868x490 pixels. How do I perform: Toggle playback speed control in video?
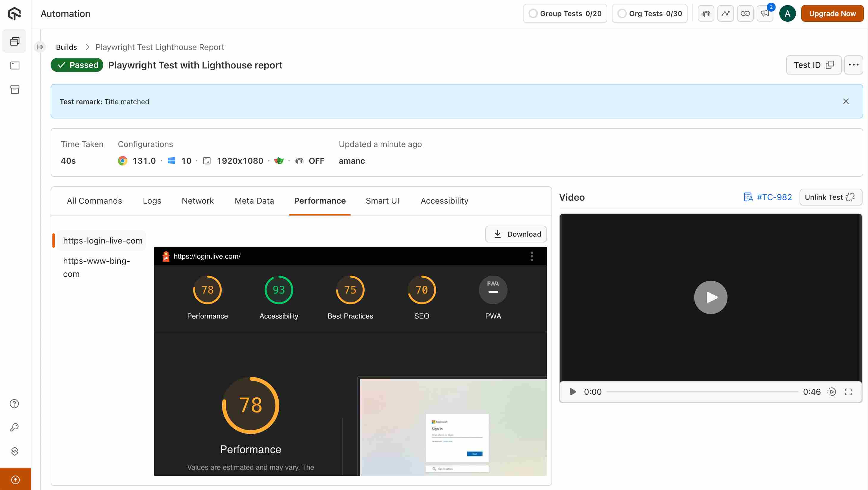pyautogui.click(x=831, y=391)
